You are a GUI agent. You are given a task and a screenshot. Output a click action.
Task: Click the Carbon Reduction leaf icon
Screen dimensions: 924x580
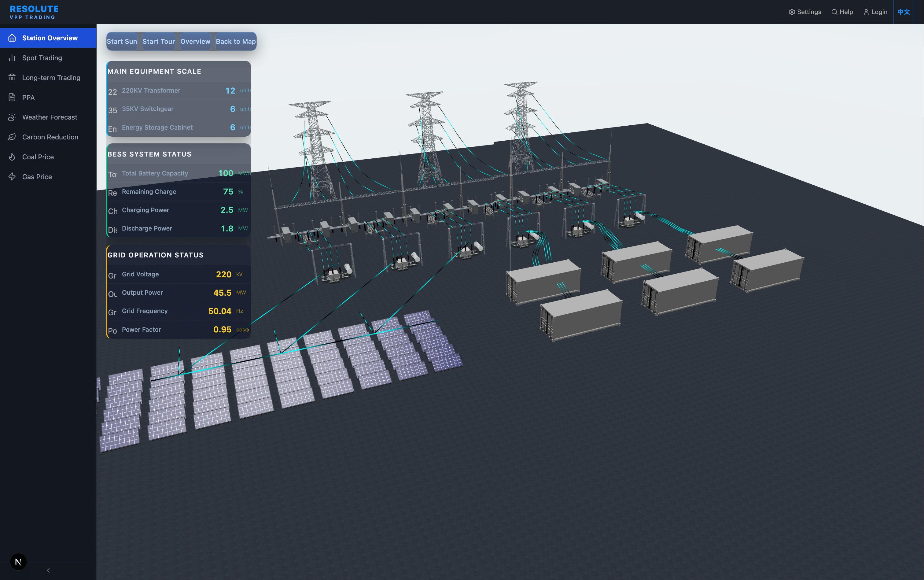12,137
